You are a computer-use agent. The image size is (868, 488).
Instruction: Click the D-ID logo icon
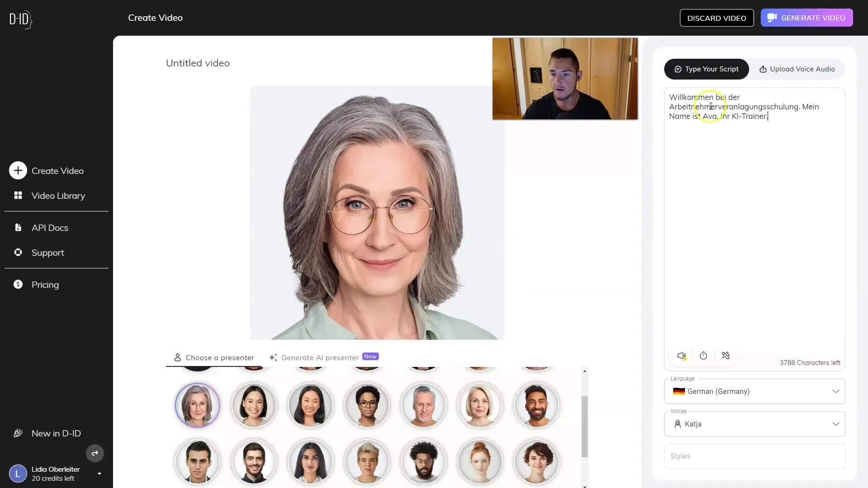(20, 19)
